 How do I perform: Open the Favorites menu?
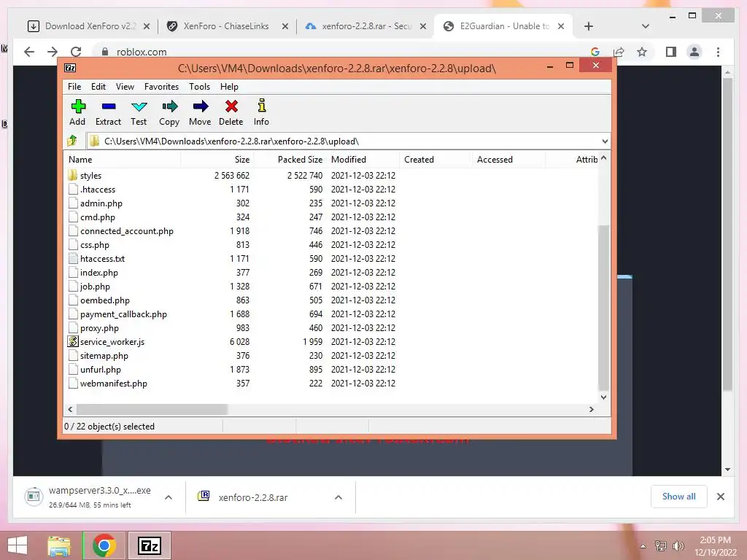(x=161, y=87)
